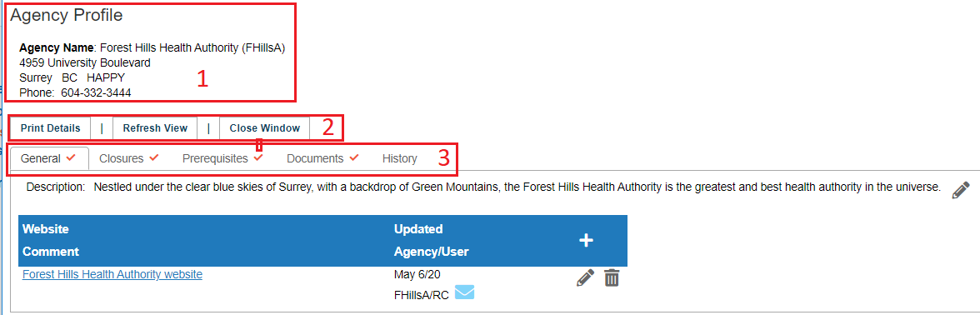Switch to the Closures tab
This screenshot has width=980, height=315.
point(122,158)
